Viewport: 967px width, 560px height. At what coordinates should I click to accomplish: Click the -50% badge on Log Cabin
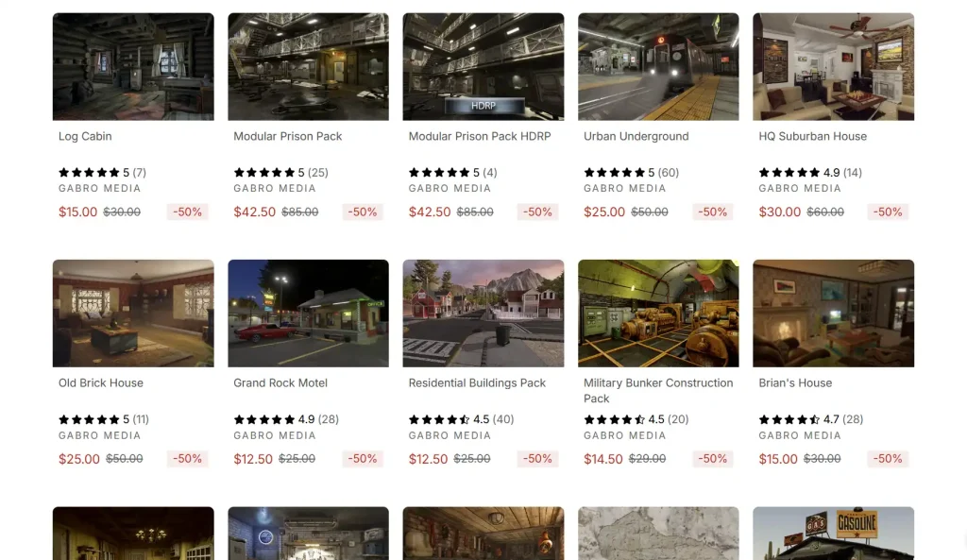click(188, 212)
